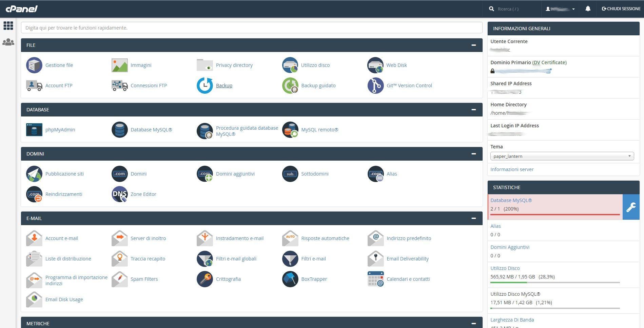
Task: Click the Utilizzo Disco MySQL progress bar
Action: coord(555,308)
